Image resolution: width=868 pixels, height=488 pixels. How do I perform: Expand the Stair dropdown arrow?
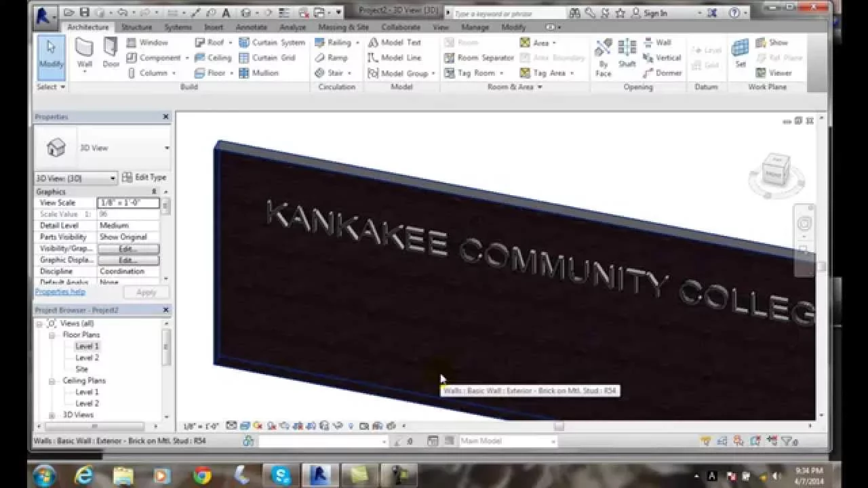350,73
